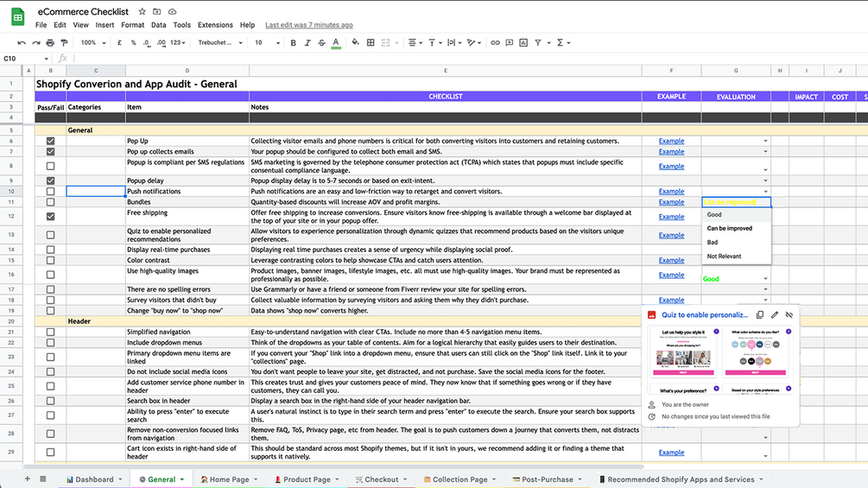Switch to the Product Page sheet tab
868x488 pixels.
pos(307,479)
